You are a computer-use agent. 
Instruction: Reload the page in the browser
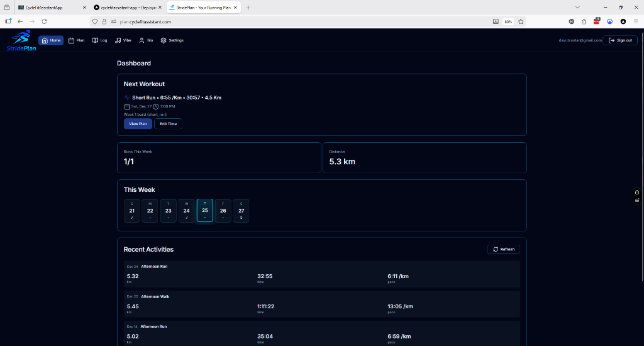pos(44,21)
